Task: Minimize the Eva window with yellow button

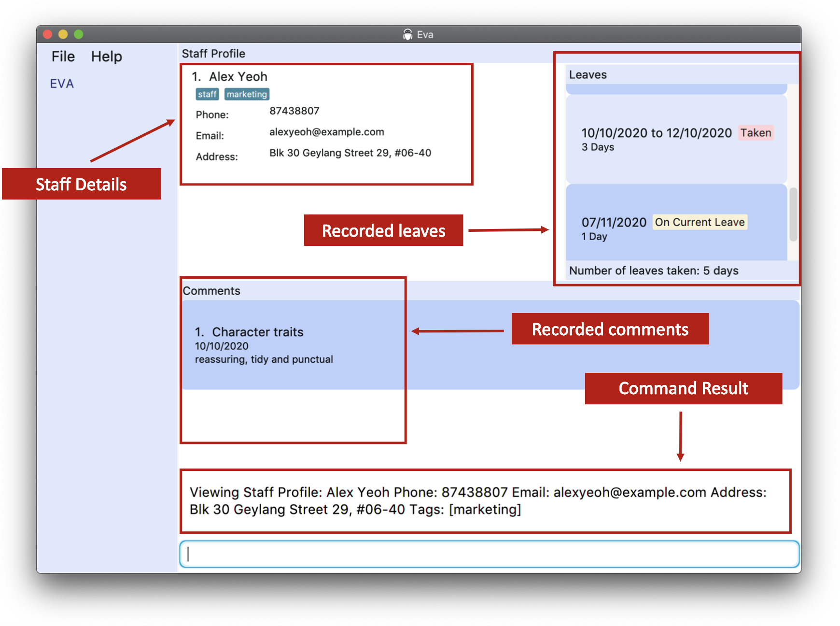Action: click(x=63, y=34)
